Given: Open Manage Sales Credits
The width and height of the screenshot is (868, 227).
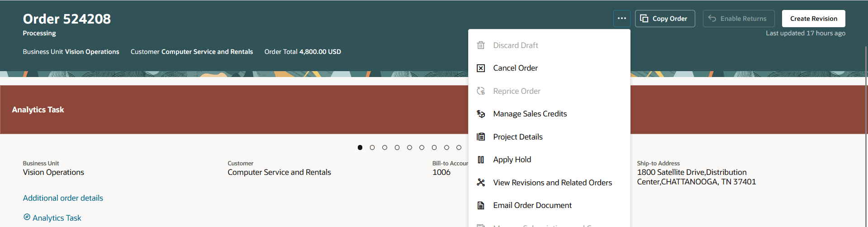Looking at the screenshot, I should [549, 114].
